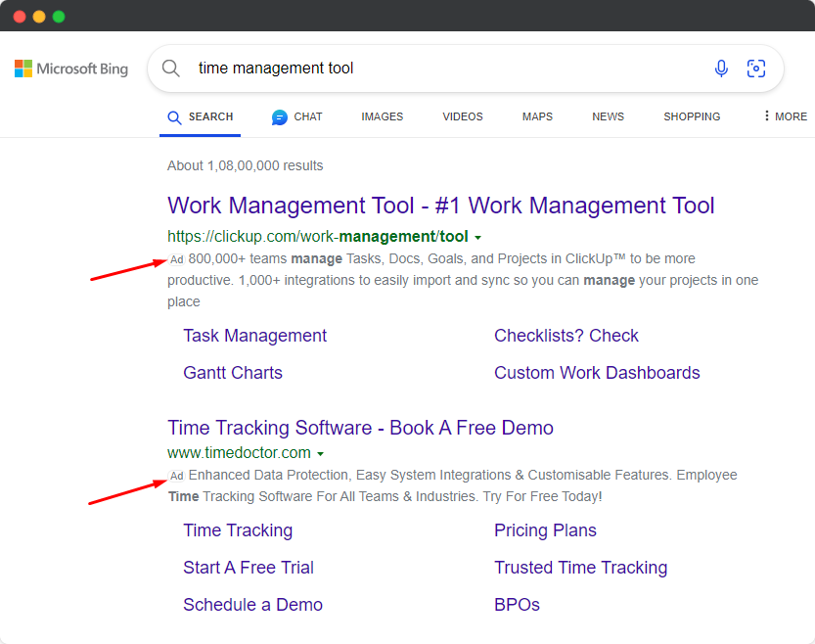Click the blue Chat bubble icon
Image resolution: width=815 pixels, height=644 pixels.
[279, 116]
